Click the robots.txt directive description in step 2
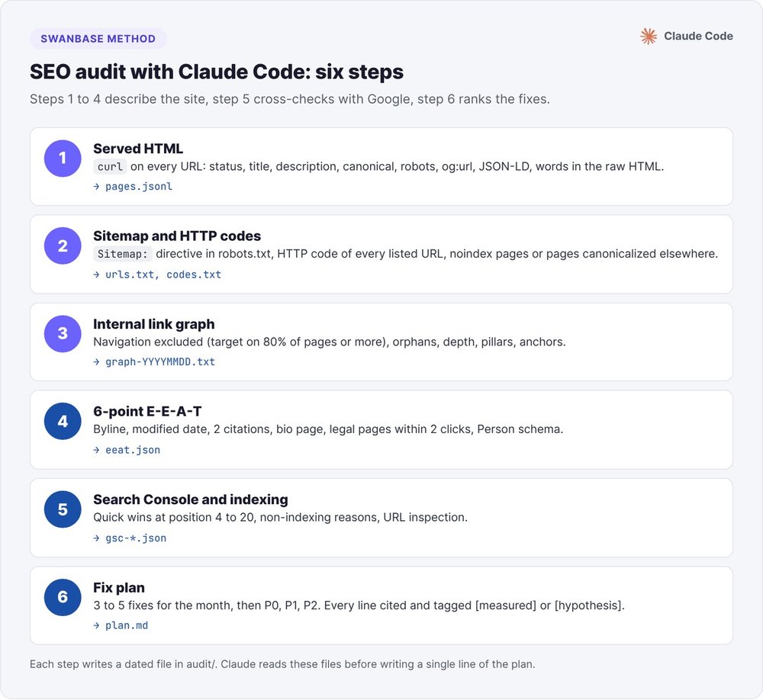Viewport: 763px width, 700px height. [x=436, y=254]
